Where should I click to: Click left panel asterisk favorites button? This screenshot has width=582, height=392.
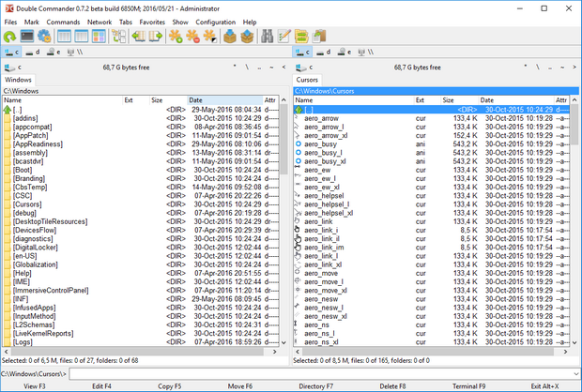coord(235,68)
